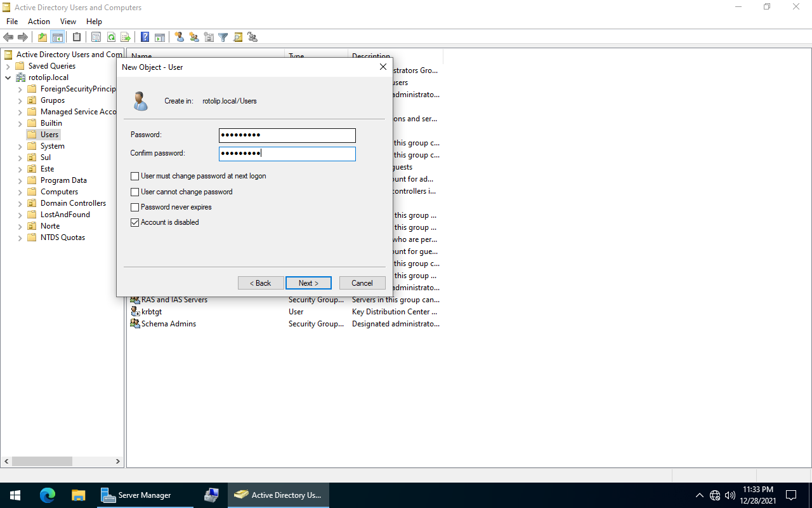Expand the Domain Controllers tree node
The width and height of the screenshot is (812, 508).
tap(20, 203)
